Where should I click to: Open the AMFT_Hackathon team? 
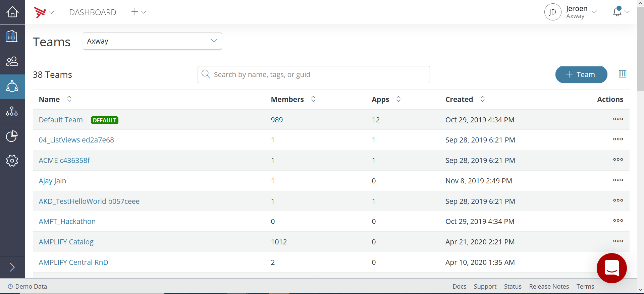[67, 222]
